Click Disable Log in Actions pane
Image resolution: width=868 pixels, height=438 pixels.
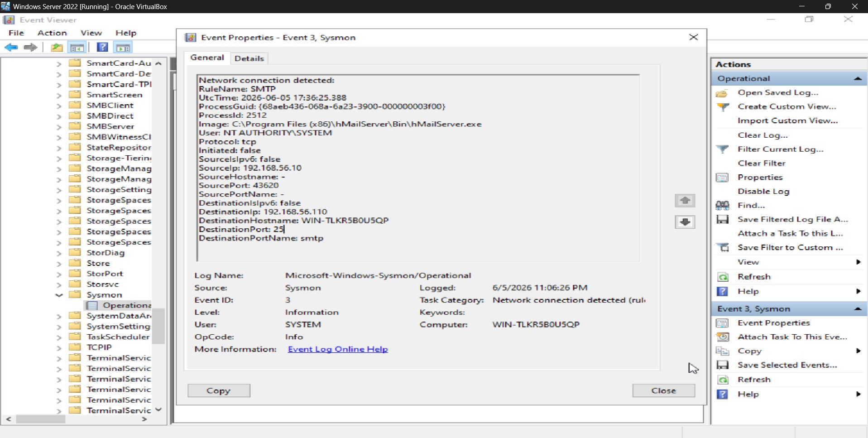tap(763, 192)
